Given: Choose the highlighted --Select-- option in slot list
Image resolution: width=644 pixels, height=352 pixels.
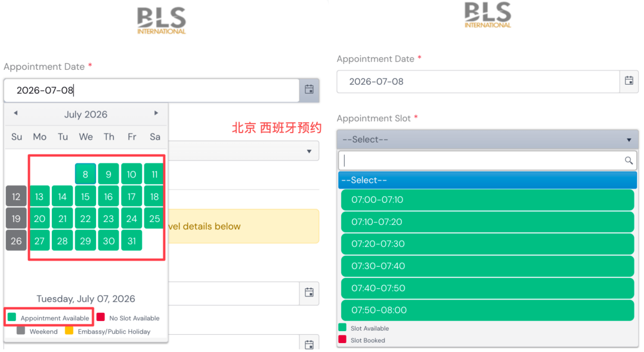Looking at the screenshot, I should pos(488,180).
